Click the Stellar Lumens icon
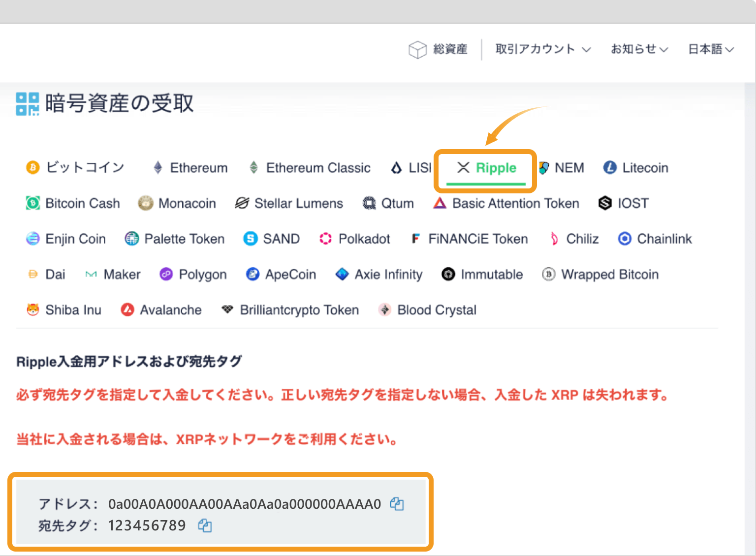 pyautogui.click(x=242, y=203)
